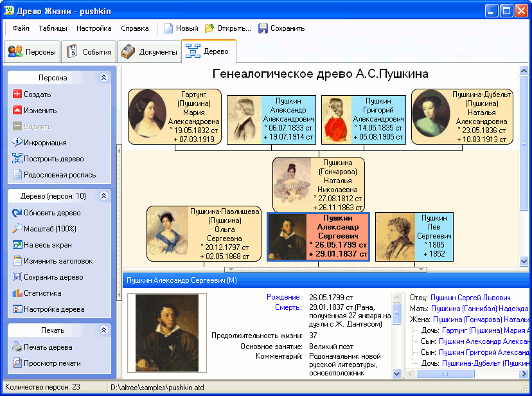Click the horizontal scrollbar under relatives list
The height and width of the screenshot is (396, 532).
[467, 373]
